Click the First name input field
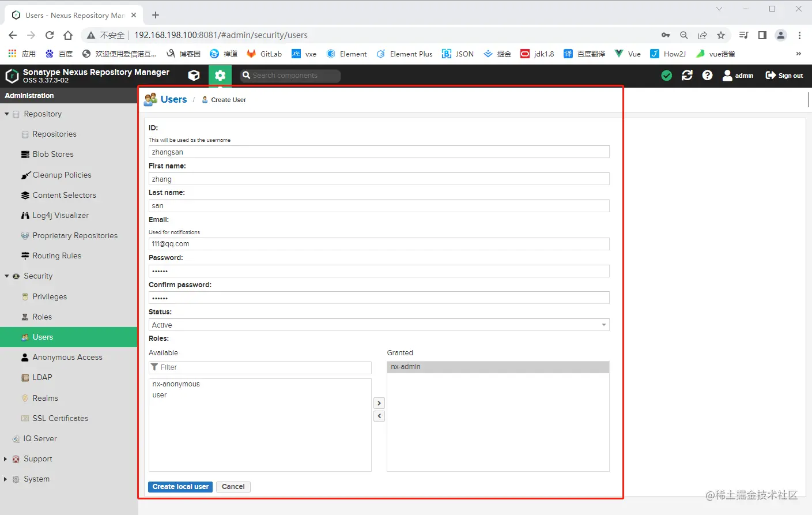812x515 pixels. (x=379, y=179)
